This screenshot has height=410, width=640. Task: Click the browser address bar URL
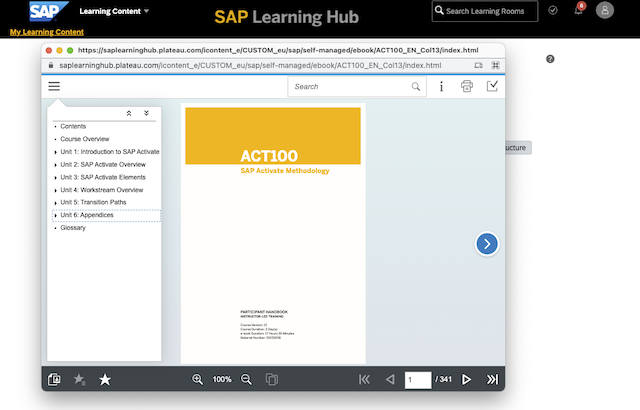click(250, 65)
